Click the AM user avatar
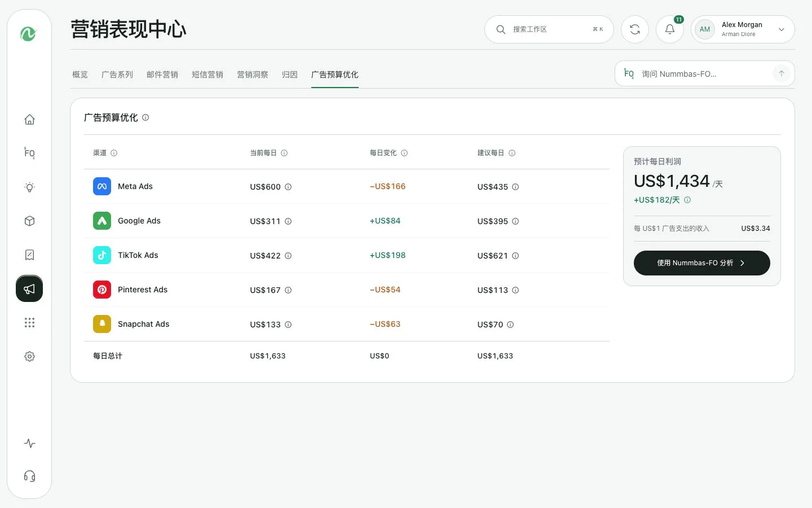812x508 pixels. point(705,29)
